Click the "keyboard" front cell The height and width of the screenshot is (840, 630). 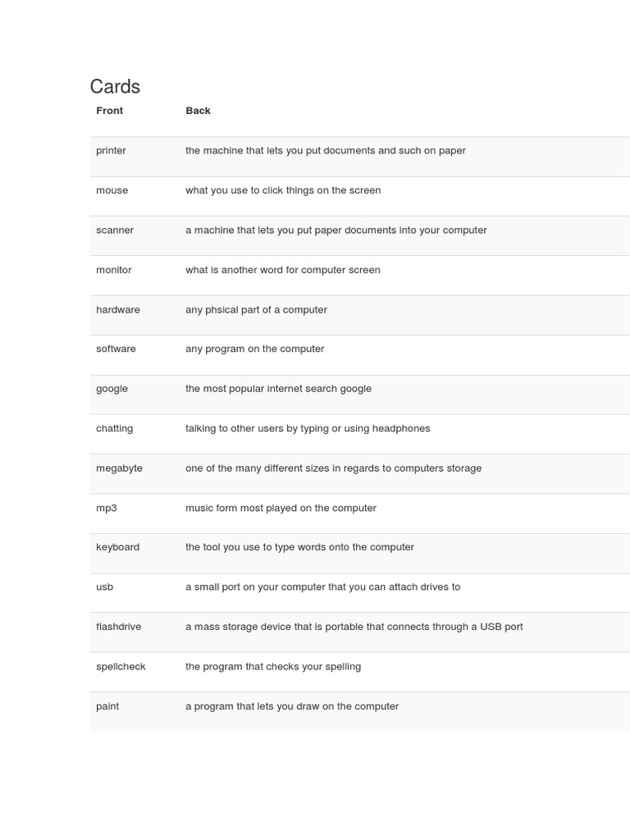[117, 547]
